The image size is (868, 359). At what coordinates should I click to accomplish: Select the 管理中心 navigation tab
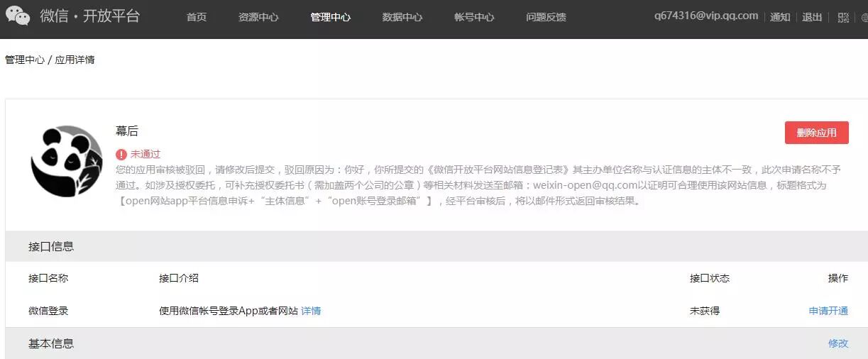(x=330, y=17)
